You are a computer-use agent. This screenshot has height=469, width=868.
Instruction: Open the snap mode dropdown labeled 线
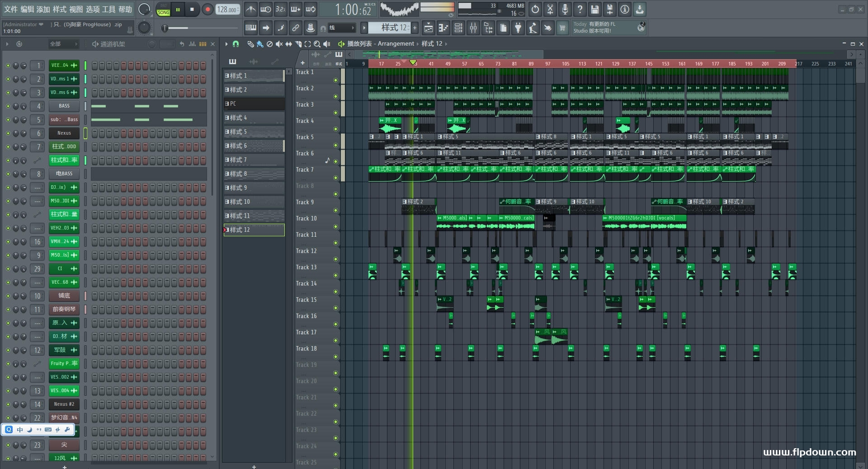341,28
